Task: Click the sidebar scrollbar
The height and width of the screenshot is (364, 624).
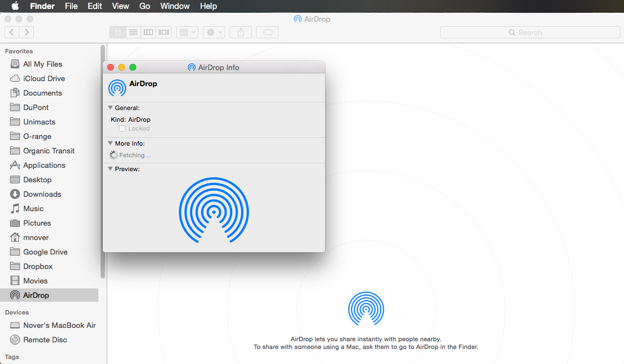Action: tap(103, 161)
